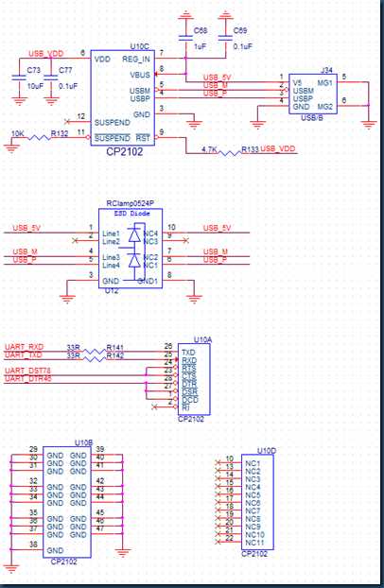Click the USB/B label under J34

(312, 118)
